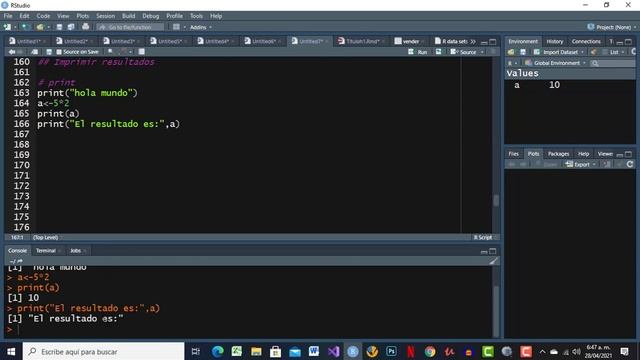Clear the console with the broom icon

point(493,261)
